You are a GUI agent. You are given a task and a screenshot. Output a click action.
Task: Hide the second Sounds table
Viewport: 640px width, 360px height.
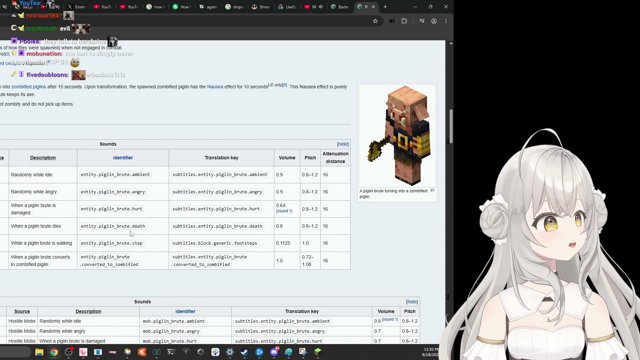tap(411, 302)
